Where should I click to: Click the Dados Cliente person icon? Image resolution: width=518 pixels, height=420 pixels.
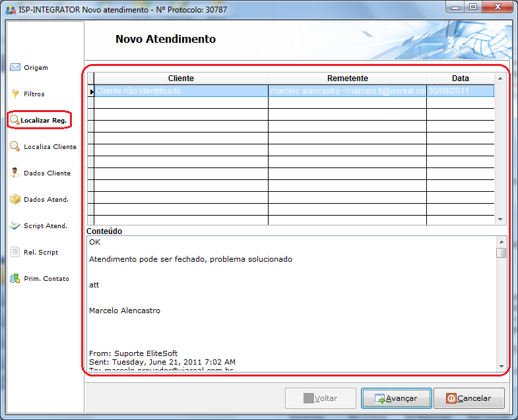[x=15, y=173]
